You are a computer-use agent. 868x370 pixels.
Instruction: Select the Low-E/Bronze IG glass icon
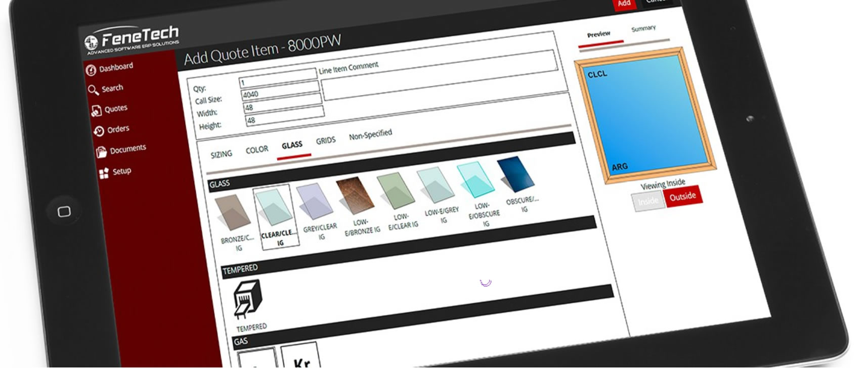coord(355,196)
